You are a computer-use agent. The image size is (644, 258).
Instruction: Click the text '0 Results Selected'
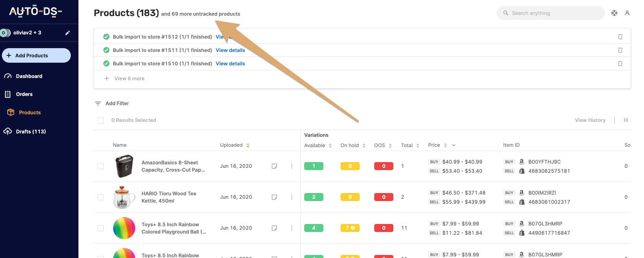(134, 120)
